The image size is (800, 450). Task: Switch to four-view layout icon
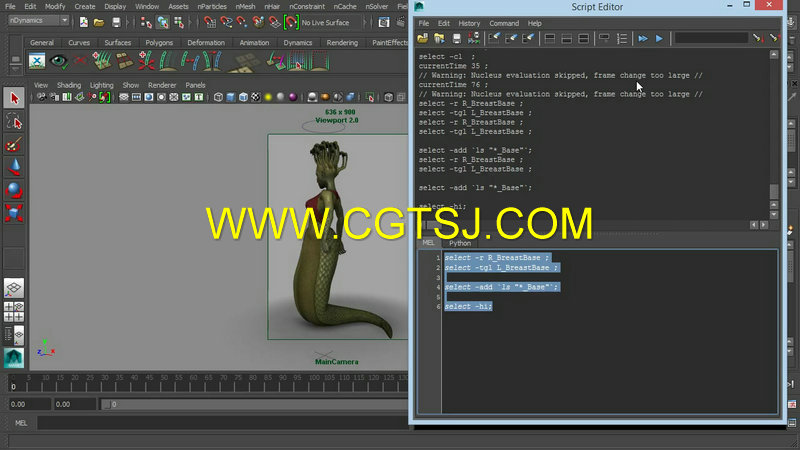[x=14, y=312]
